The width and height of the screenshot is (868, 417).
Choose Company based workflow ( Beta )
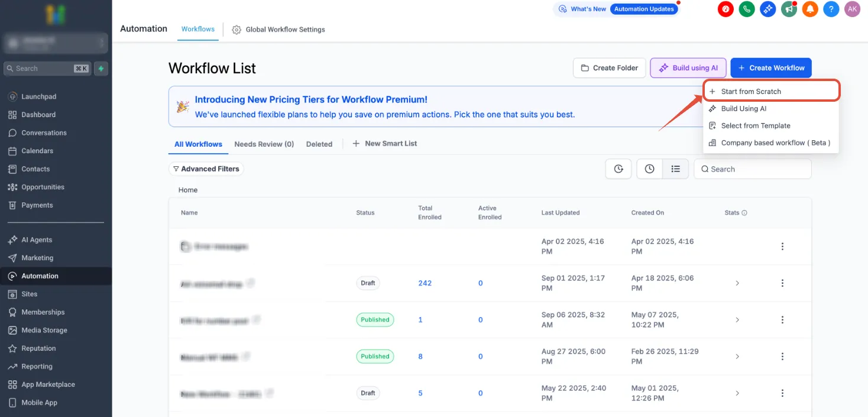[x=771, y=143]
